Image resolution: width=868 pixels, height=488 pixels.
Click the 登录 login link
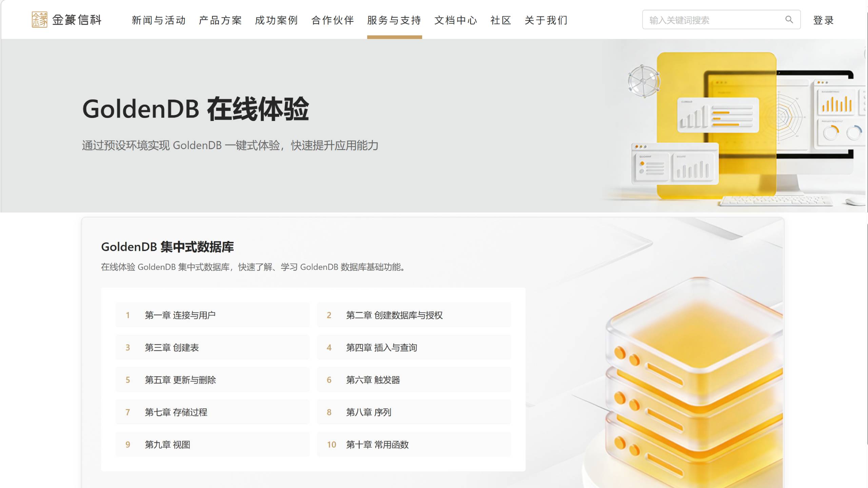pyautogui.click(x=823, y=20)
